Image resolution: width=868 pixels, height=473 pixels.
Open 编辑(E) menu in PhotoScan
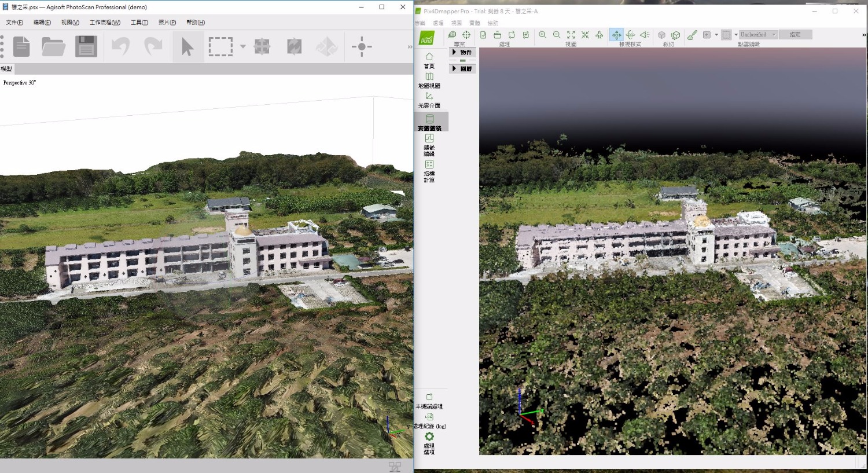point(42,23)
